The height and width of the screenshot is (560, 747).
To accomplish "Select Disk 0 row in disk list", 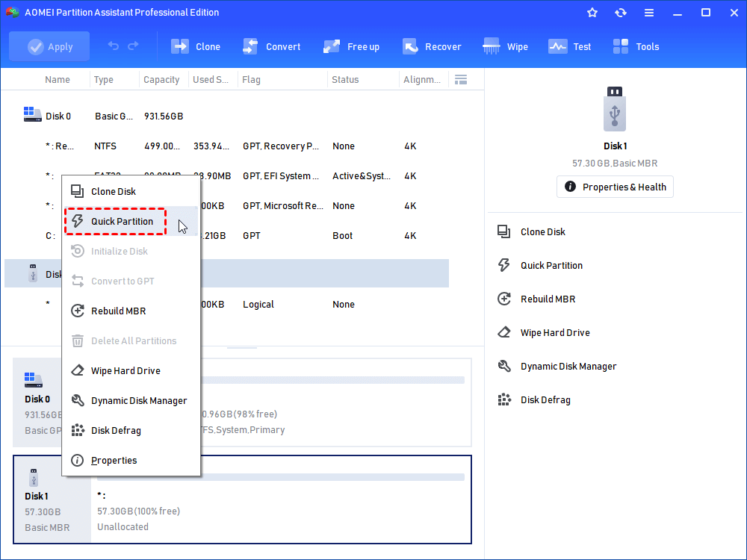I will pos(227,116).
